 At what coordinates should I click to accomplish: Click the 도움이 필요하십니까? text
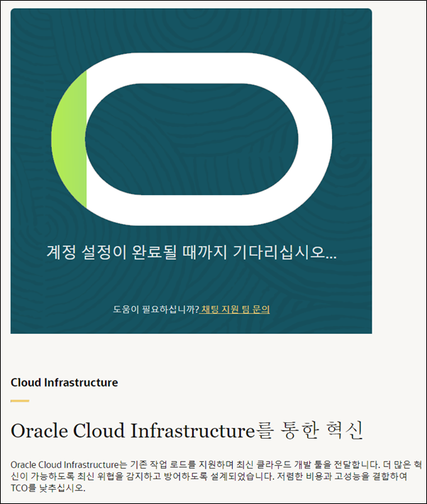click(x=156, y=309)
